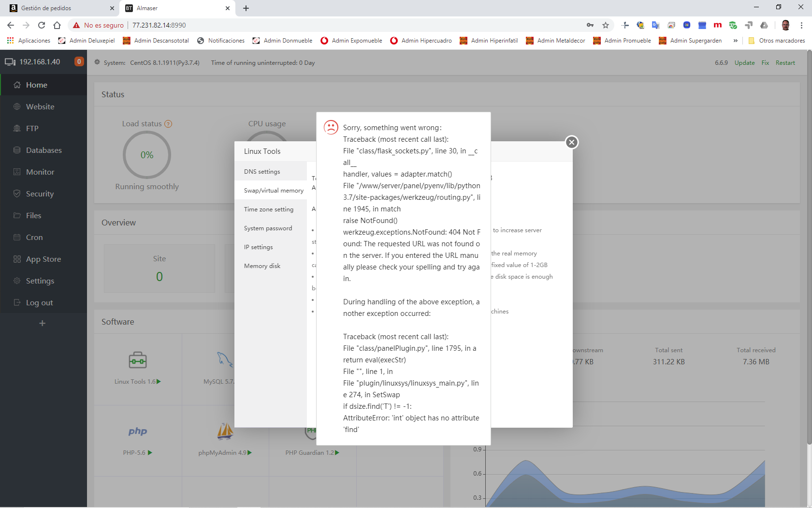Click the orange notification badge showing 0

click(79, 61)
